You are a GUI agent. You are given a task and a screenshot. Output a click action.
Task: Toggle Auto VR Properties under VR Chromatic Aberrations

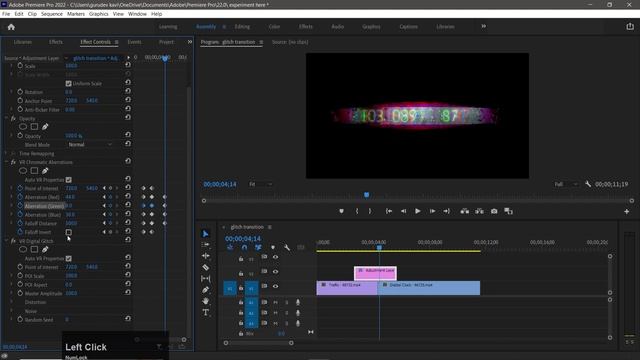click(x=69, y=180)
